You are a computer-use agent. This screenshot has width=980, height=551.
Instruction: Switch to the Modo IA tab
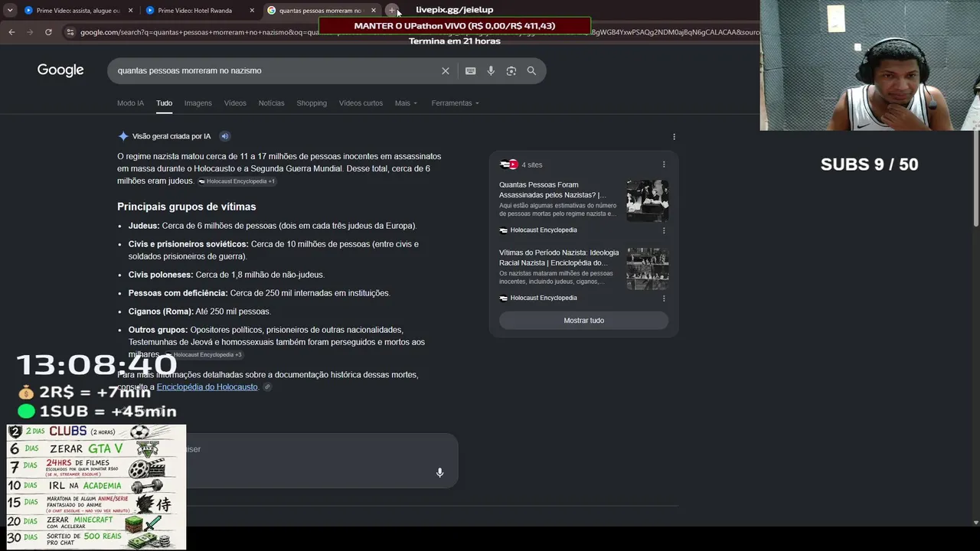pos(130,103)
